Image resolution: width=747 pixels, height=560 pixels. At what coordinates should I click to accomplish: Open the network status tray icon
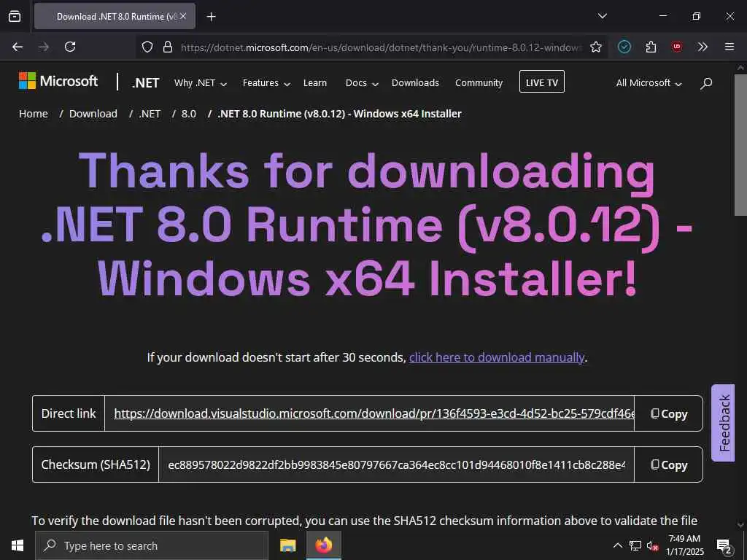point(635,545)
